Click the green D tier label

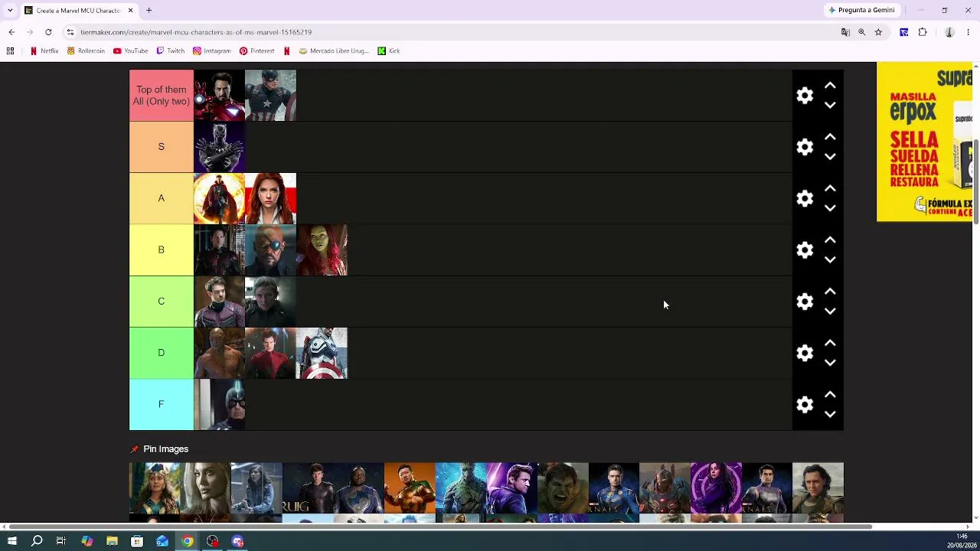(162, 353)
